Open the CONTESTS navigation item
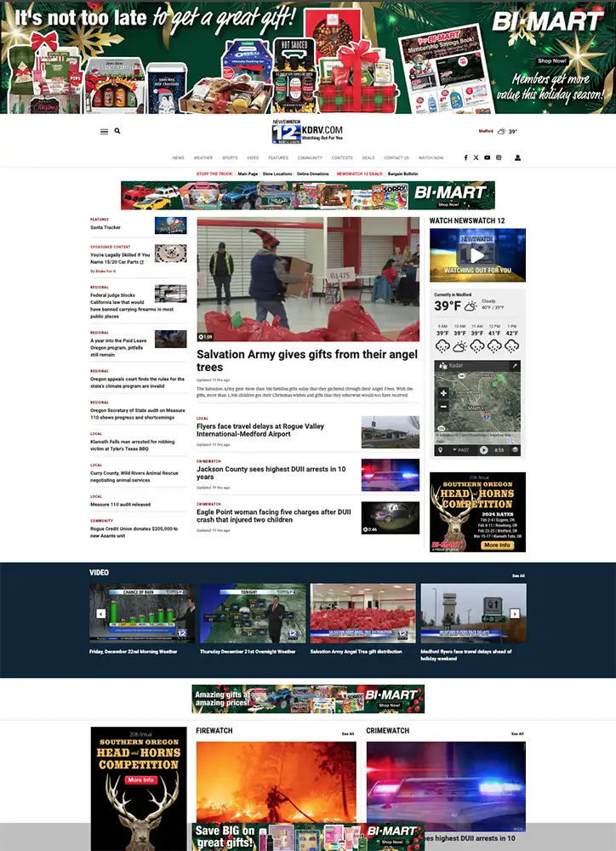 click(342, 158)
